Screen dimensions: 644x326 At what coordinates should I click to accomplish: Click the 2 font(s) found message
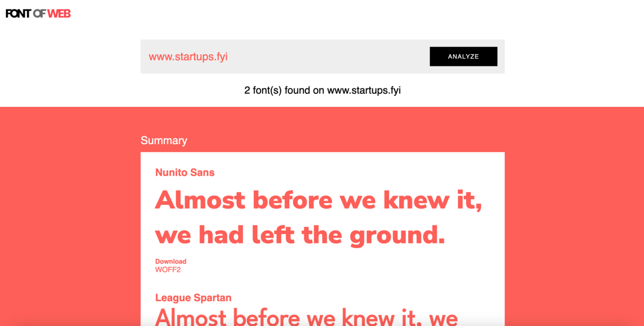[323, 90]
